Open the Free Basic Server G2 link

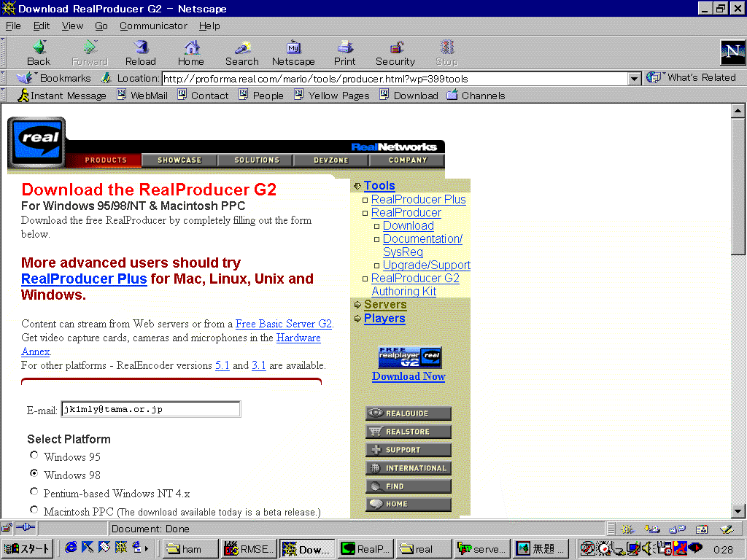coord(284,324)
